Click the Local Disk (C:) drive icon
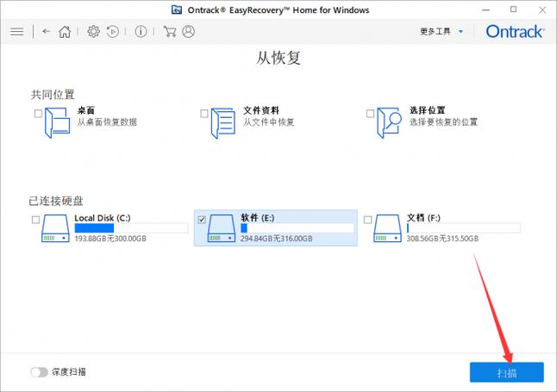Image resolution: width=557 pixels, height=392 pixels. pyautogui.click(x=55, y=228)
